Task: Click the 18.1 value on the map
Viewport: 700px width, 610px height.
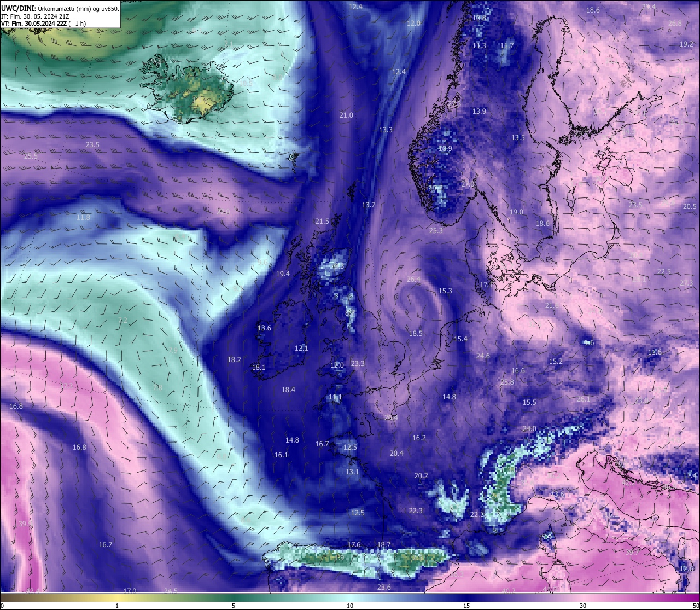Action: (x=259, y=367)
